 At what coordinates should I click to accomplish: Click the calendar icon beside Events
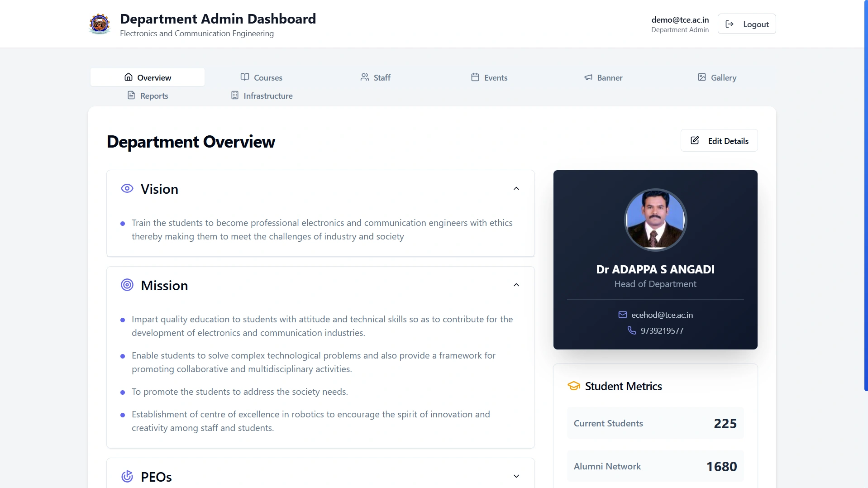pyautogui.click(x=475, y=77)
